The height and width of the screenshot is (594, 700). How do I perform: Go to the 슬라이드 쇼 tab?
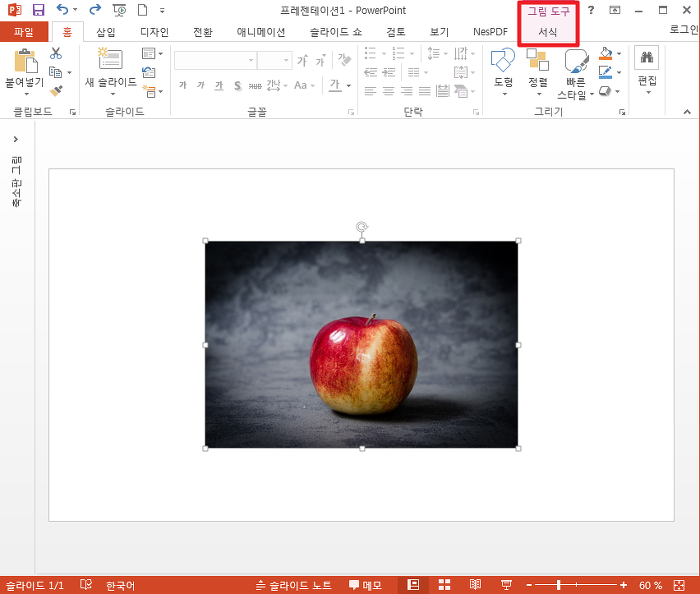(336, 32)
